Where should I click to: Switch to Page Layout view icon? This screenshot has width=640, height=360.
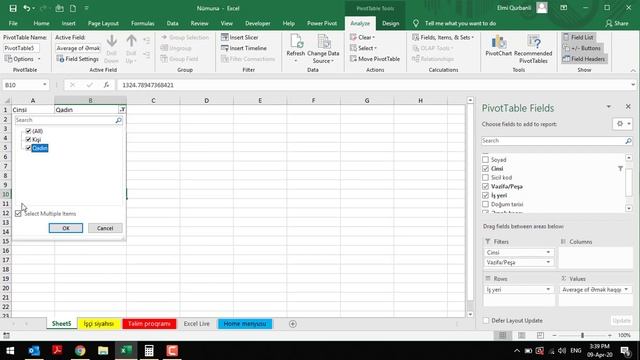[521, 335]
